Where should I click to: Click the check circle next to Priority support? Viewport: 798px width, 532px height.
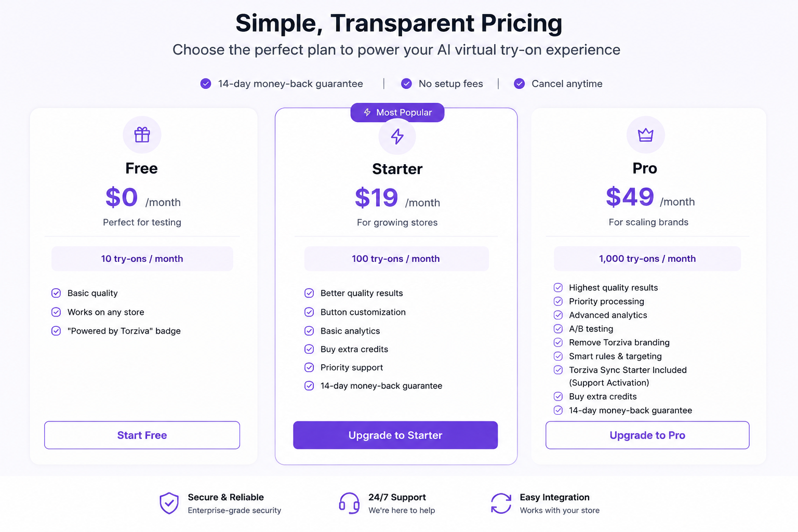(309, 367)
